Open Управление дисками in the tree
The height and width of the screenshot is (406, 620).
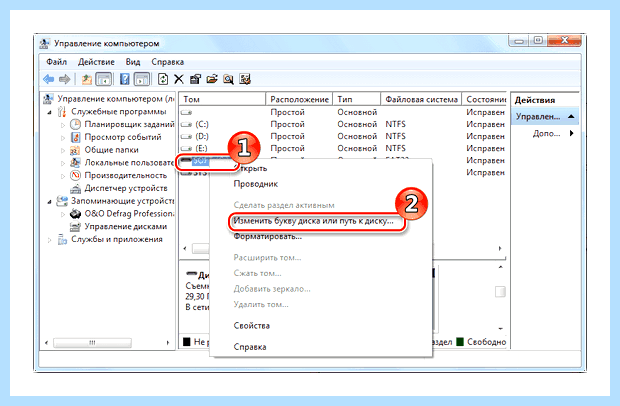(126, 227)
